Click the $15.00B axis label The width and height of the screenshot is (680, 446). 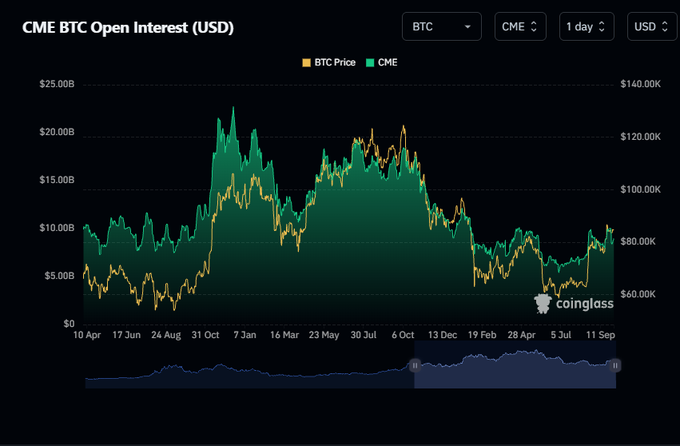point(57,180)
